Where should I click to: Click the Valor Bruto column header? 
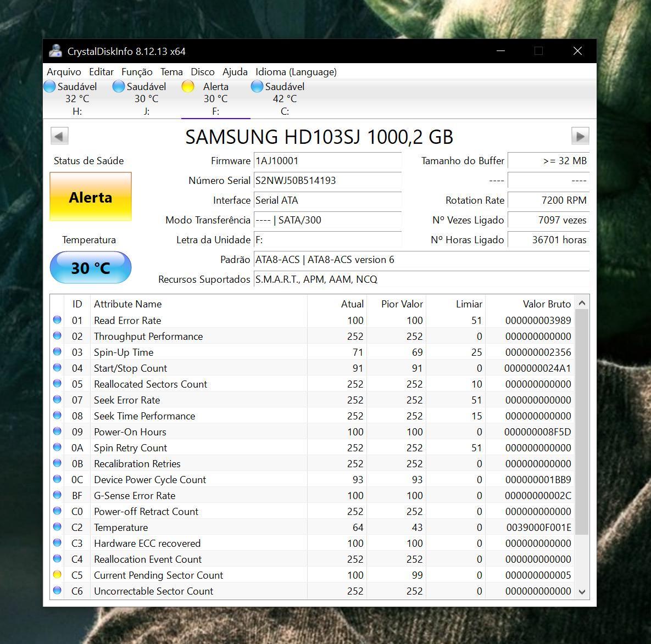point(530,304)
